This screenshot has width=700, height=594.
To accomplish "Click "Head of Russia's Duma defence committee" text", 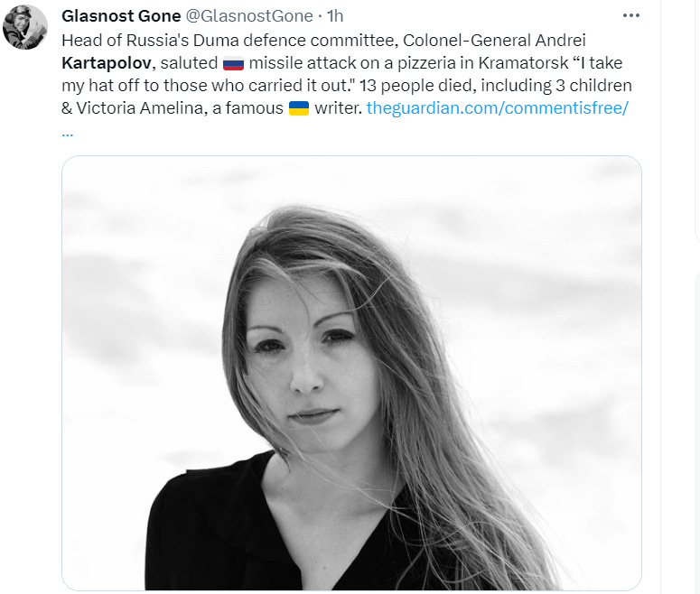I will pyautogui.click(x=229, y=41).
